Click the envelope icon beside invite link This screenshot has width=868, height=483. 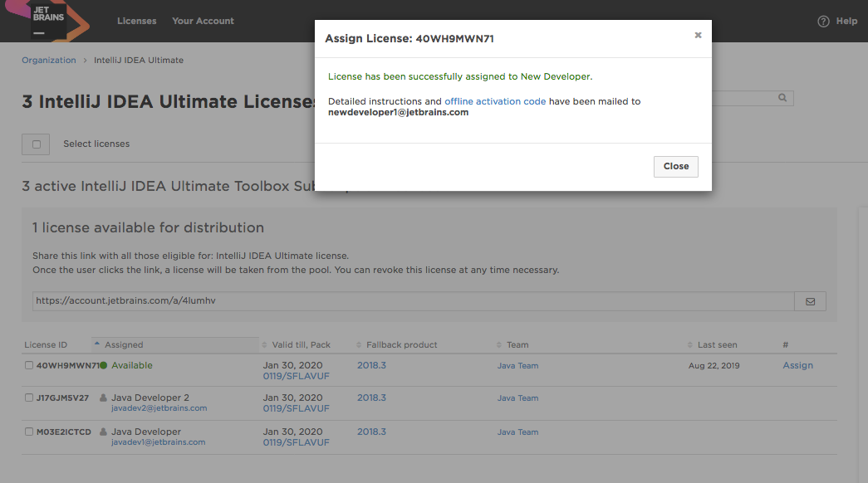point(810,301)
